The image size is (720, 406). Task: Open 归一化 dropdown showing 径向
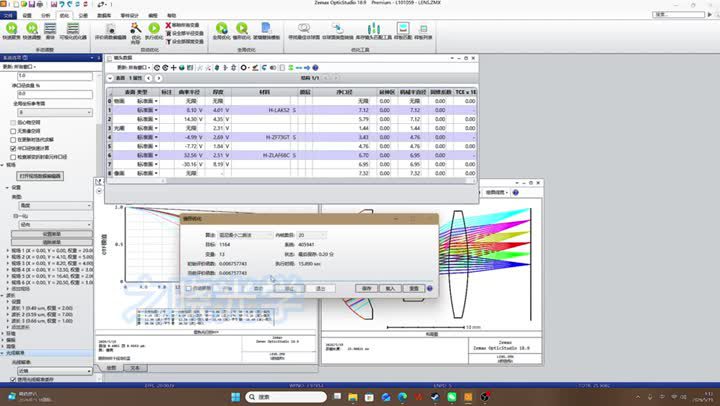point(55,225)
